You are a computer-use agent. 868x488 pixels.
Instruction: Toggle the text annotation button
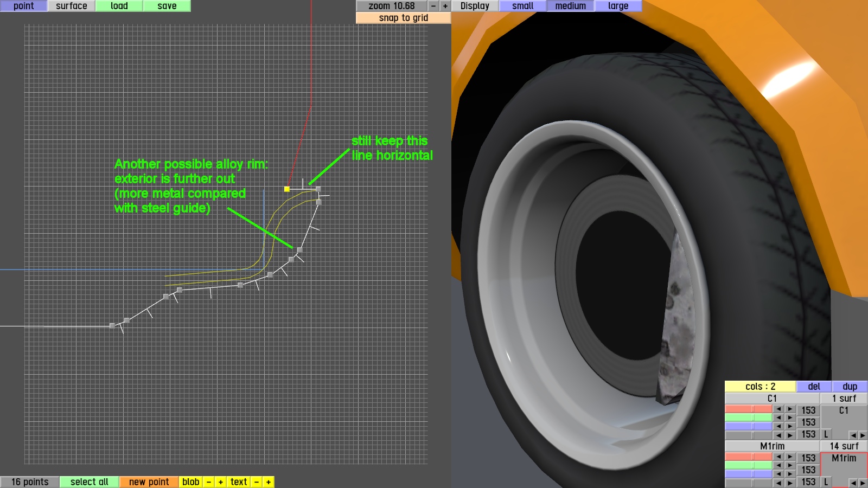[x=238, y=482]
